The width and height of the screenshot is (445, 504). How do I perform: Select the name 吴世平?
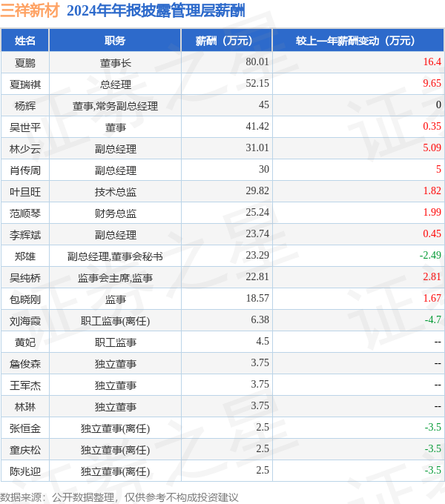[25, 127]
